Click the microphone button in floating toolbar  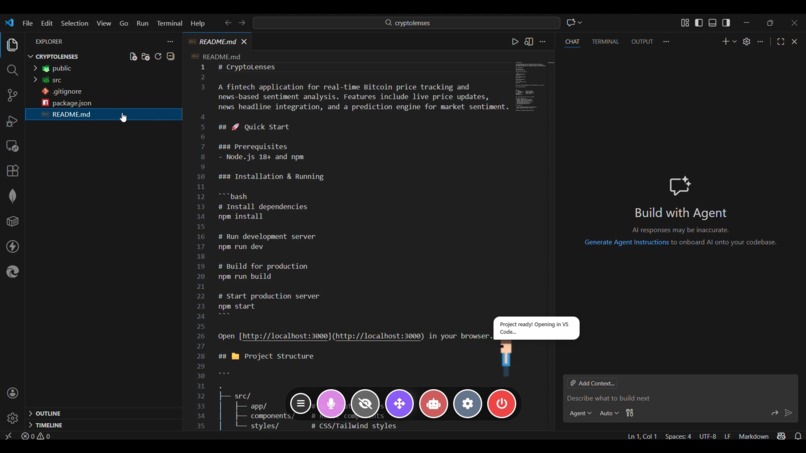click(x=331, y=404)
